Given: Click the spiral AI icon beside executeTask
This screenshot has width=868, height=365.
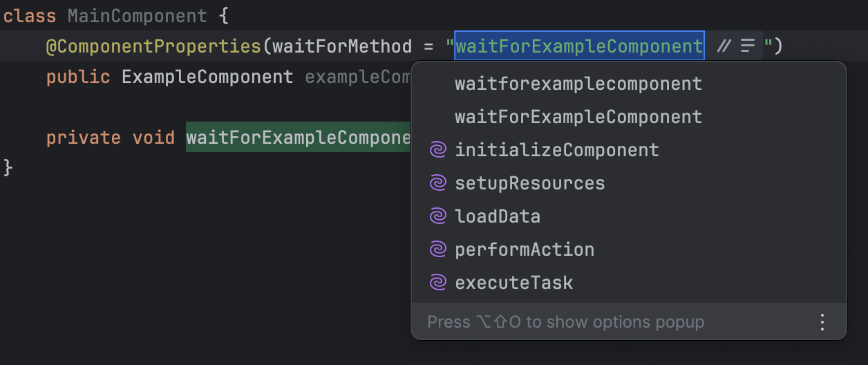Looking at the screenshot, I should point(437,283).
